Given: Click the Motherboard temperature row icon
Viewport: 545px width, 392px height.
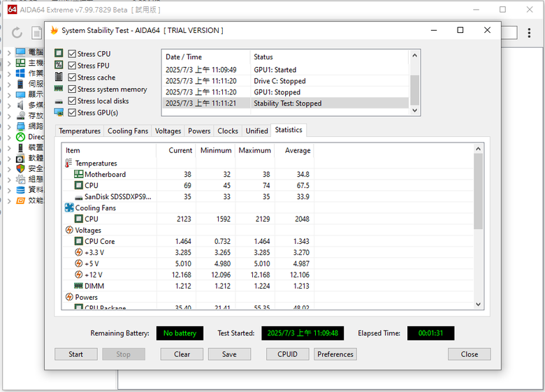Looking at the screenshot, I should pyautogui.click(x=79, y=174).
